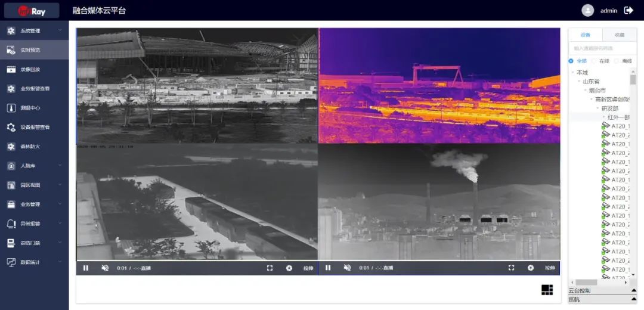Select the 全部 radio filter
The image size is (644, 310).
point(571,61)
